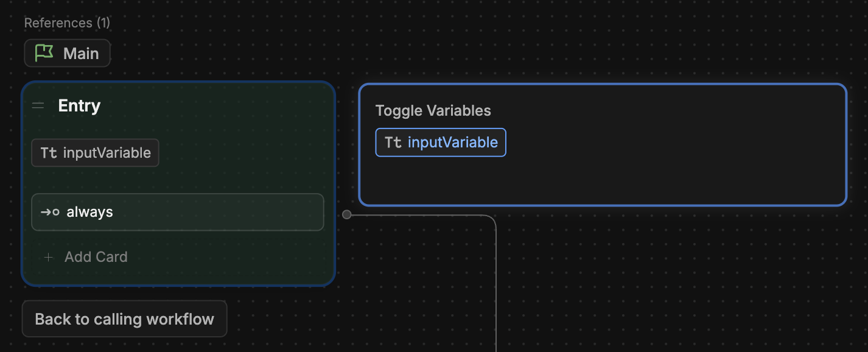Click the hamburger icon on the Entry node
The height and width of the screenshot is (352, 868).
click(x=38, y=105)
